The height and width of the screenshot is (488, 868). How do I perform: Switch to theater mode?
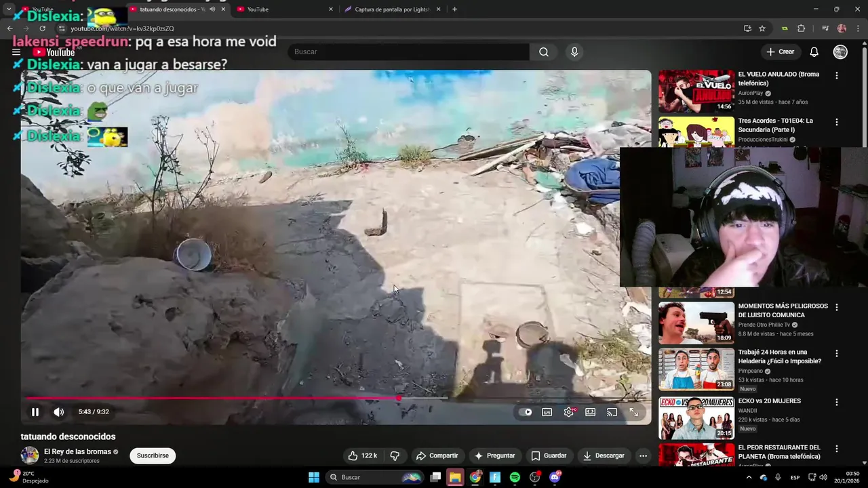[x=591, y=412]
